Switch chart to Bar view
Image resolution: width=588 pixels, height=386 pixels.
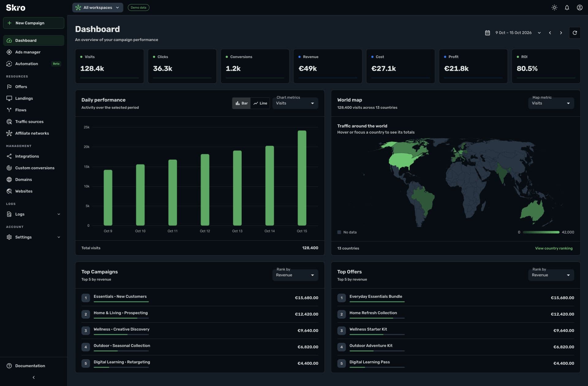[x=241, y=103]
